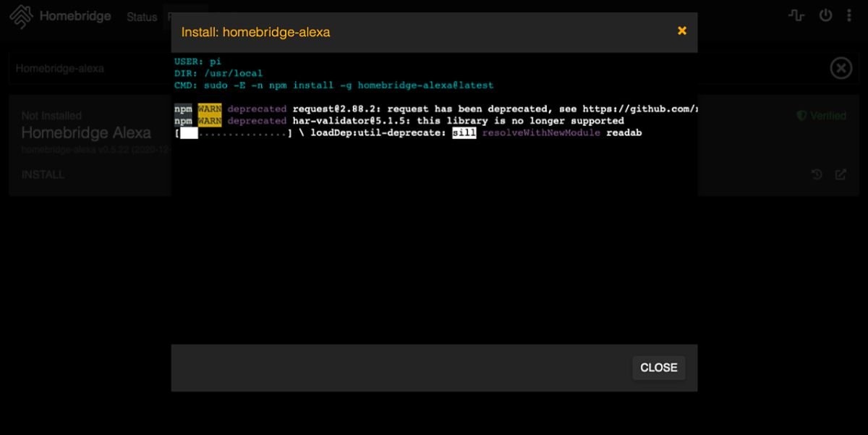Click the INSTALL link under Homebridge Alexa
Image resolution: width=868 pixels, height=435 pixels.
tap(43, 174)
